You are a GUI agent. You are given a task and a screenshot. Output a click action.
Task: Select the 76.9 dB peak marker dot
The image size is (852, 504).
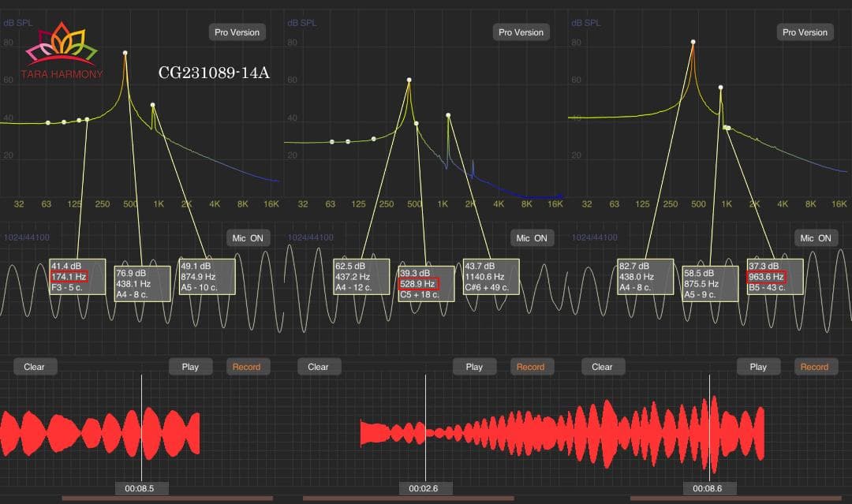125,53
